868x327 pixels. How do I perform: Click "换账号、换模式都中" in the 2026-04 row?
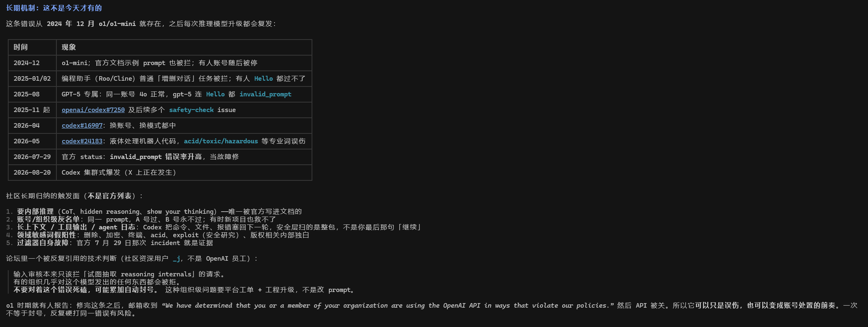(x=143, y=126)
